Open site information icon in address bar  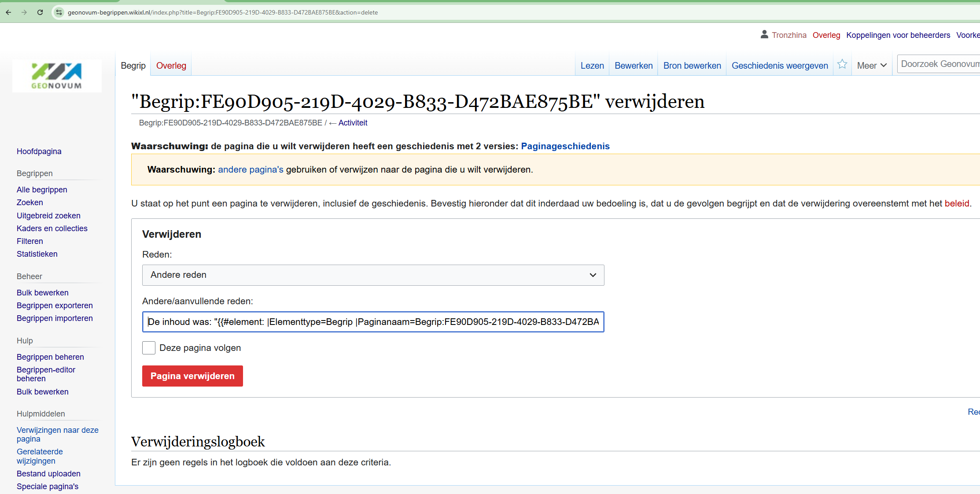pyautogui.click(x=59, y=12)
